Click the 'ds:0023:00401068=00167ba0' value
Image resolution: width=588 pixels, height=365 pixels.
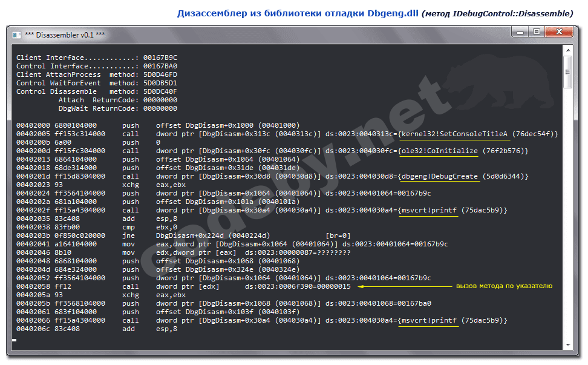pos(378,303)
